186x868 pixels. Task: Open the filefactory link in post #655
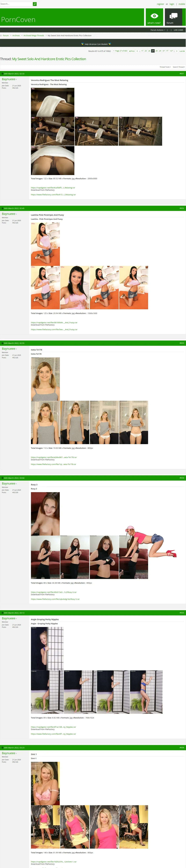point(54,734)
